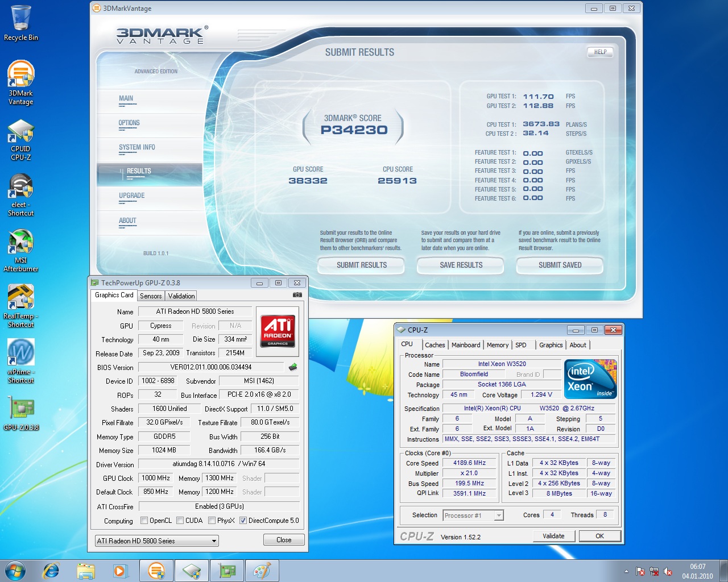The width and height of the screenshot is (728, 582).
Task: Open the Caches tab in CPU-Z
Action: [435, 345]
